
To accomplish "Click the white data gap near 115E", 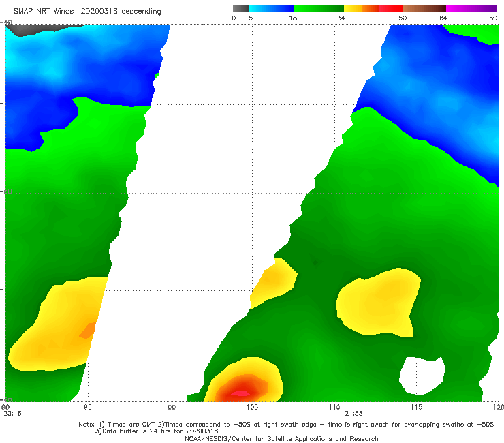I will click(x=422, y=376).
